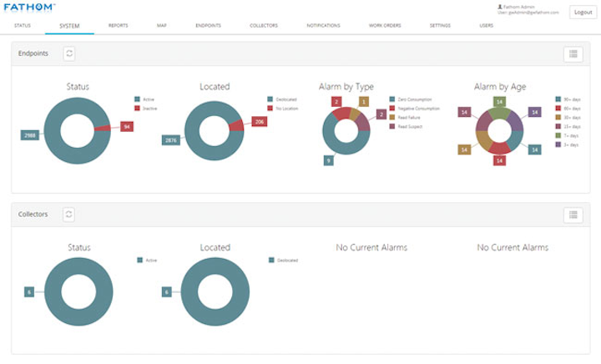
Task: Select the red inactive slice in Endpoints Status
Action: [103, 128]
